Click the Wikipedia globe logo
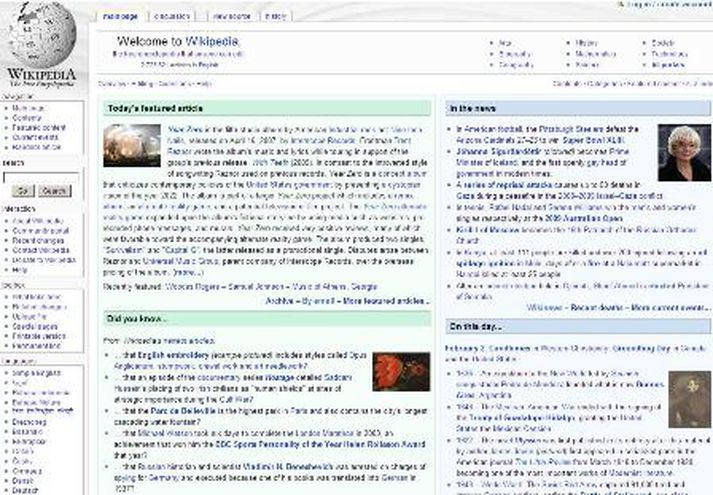Viewport: 713px width, 495px height. [42, 35]
